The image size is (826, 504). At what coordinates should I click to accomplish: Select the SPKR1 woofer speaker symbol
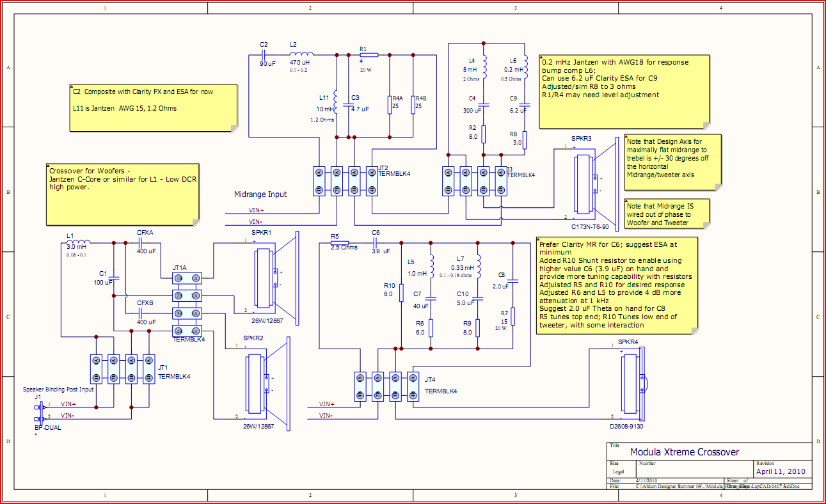coord(276,277)
